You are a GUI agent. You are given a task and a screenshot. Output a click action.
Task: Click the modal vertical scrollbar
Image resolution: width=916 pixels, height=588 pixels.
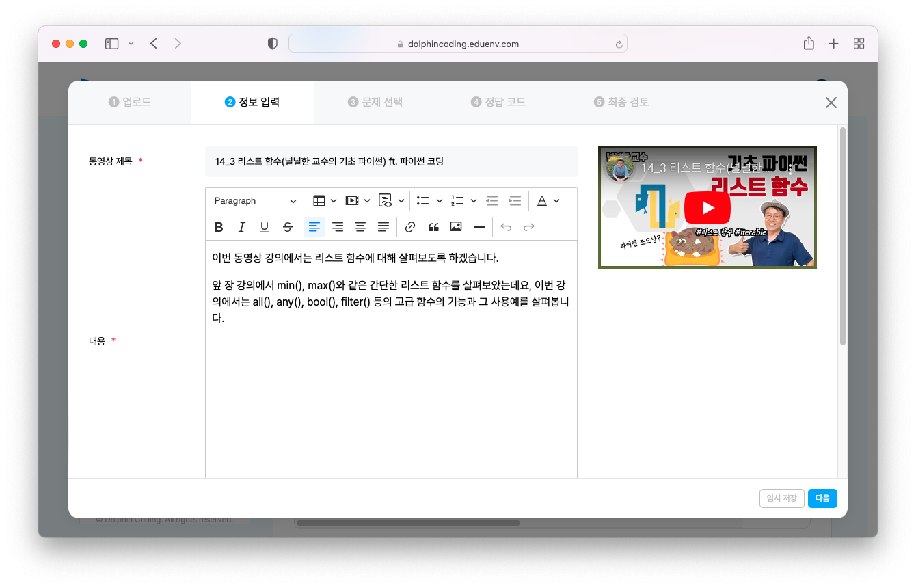pos(843,236)
